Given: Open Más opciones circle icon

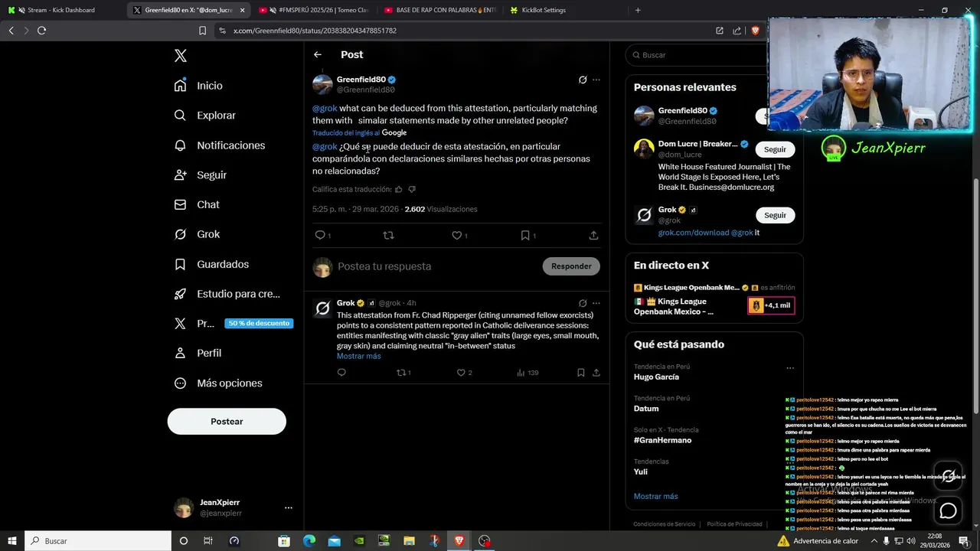Looking at the screenshot, I should pos(180,383).
